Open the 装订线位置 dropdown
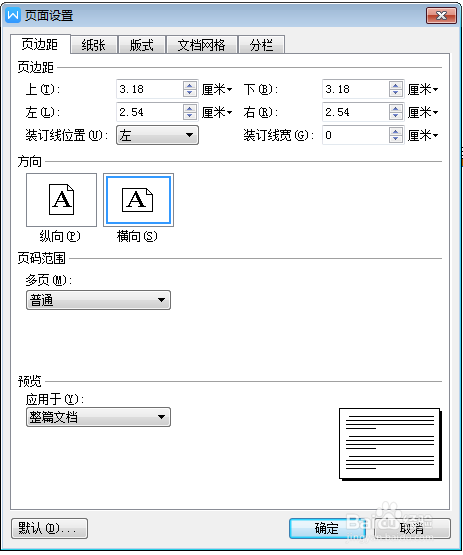 (x=157, y=135)
